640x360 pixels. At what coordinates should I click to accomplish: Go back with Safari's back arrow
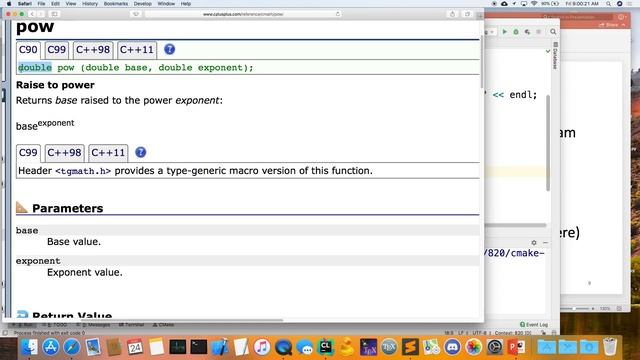click(32, 14)
